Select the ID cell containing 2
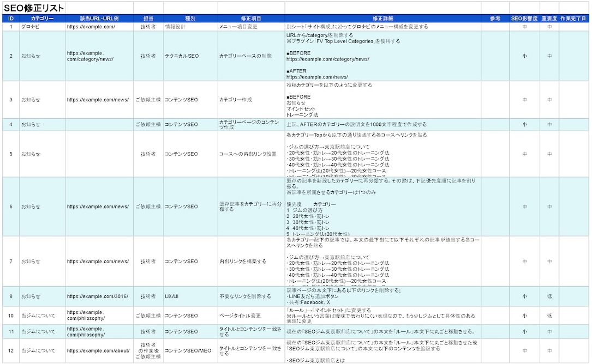This screenshot has width=592, height=364. click(11, 56)
